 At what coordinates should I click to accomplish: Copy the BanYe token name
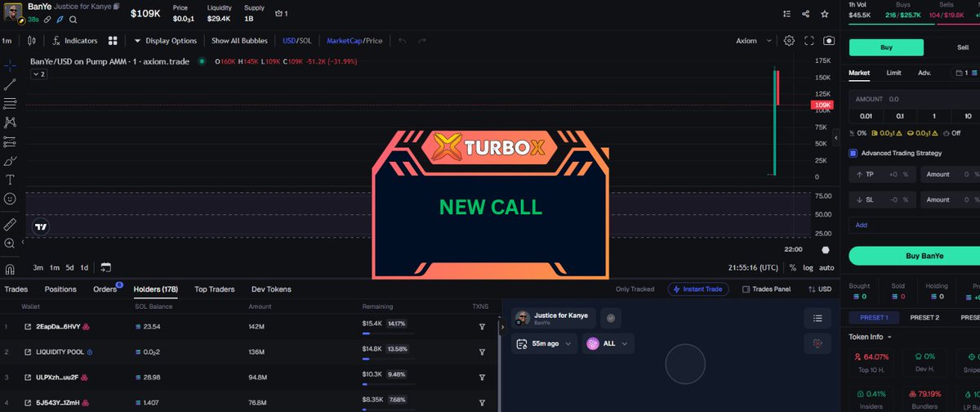click(116, 7)
